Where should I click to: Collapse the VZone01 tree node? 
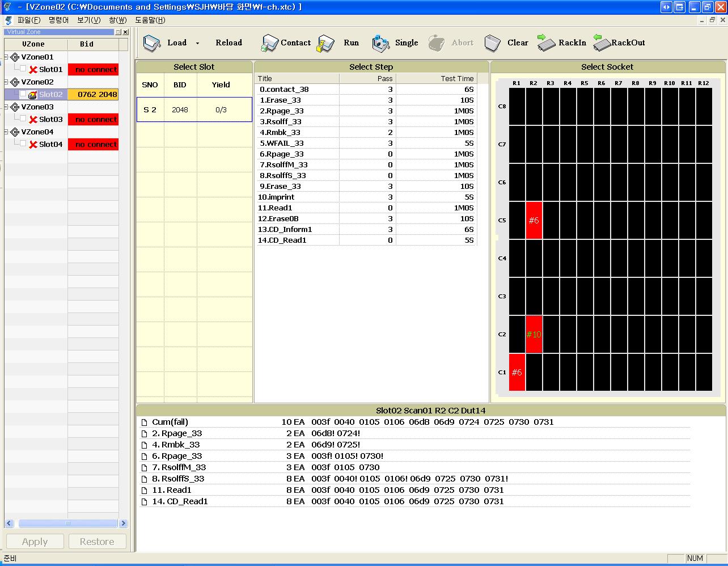(x=6, y=57)
